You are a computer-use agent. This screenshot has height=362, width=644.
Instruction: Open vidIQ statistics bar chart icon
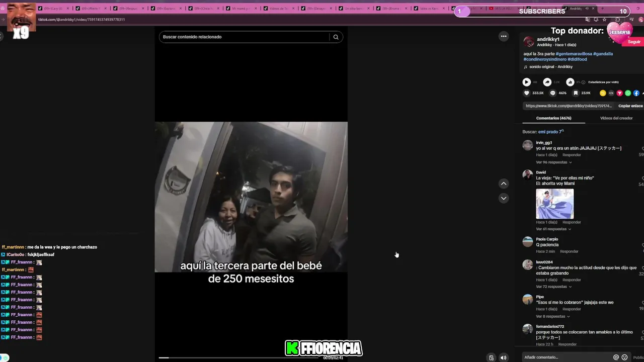570,82
